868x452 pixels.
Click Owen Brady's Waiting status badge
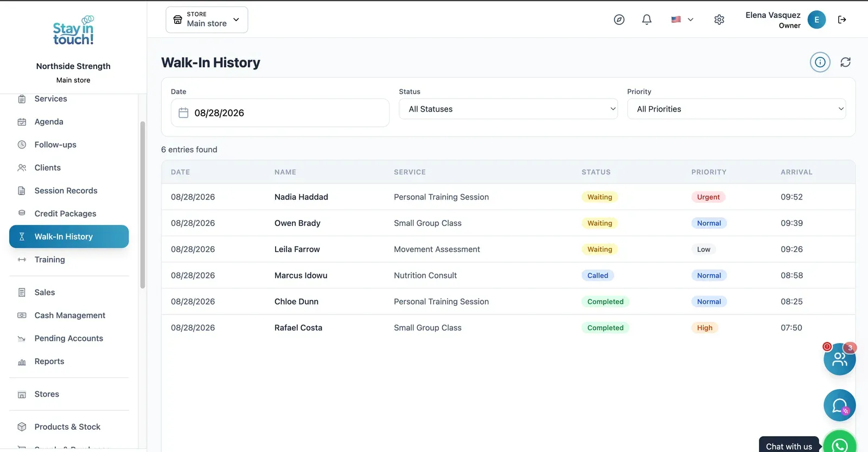599,223
